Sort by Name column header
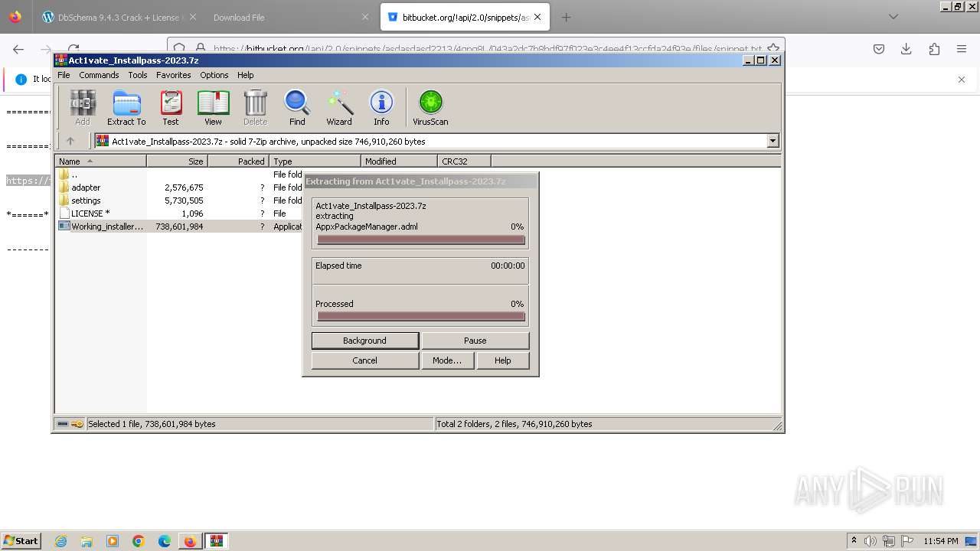The image size is (980, 551). [x=100, y=161]
